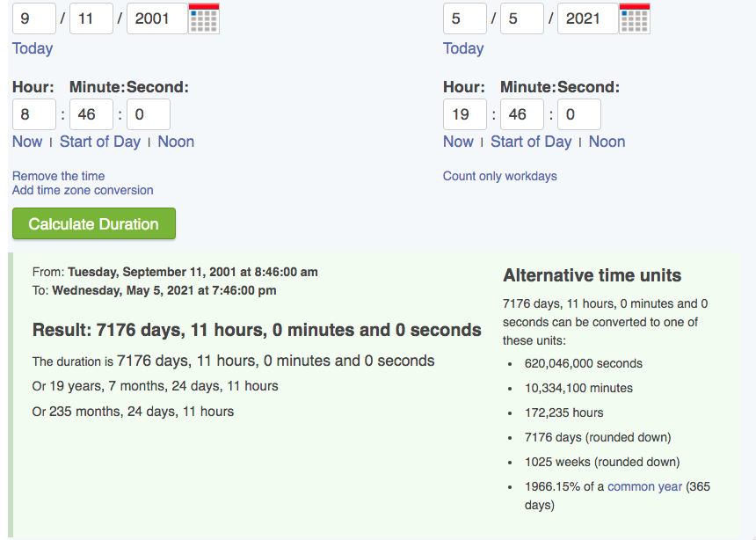Click the start second field showing 0
This screenshot has height=540, width=756.
(148, 114)
